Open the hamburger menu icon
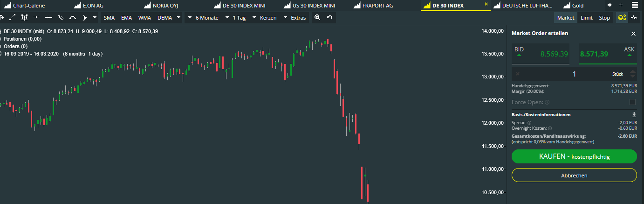The image size is (644, 204). (x=635, y=5)
